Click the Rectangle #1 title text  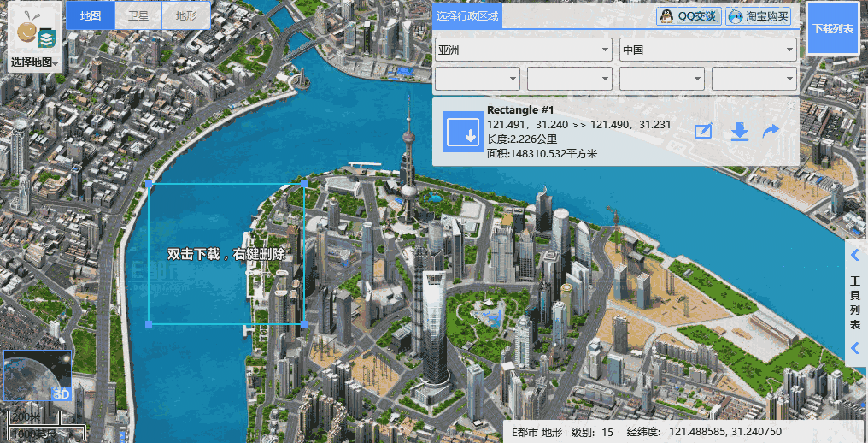click(x=520, y=109)
